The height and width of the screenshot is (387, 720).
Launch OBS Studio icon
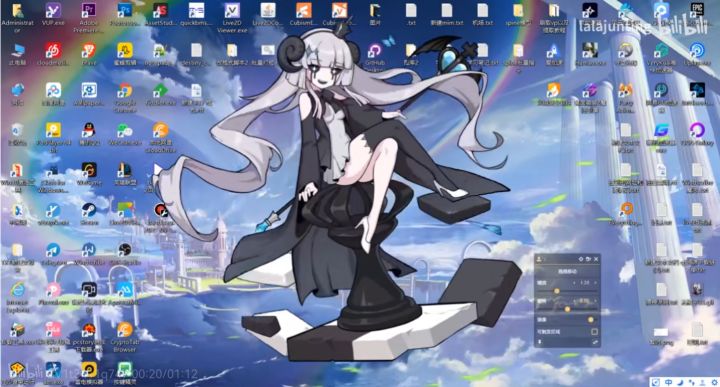[125, 250]
